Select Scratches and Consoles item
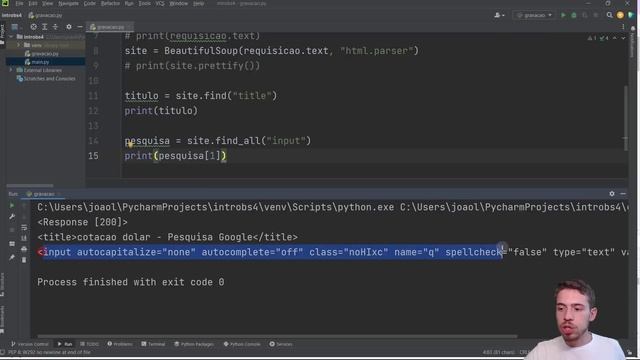Image resolution: width=640 pixels, height=360 pixels. pyautogui.click(x=46, y=78)
